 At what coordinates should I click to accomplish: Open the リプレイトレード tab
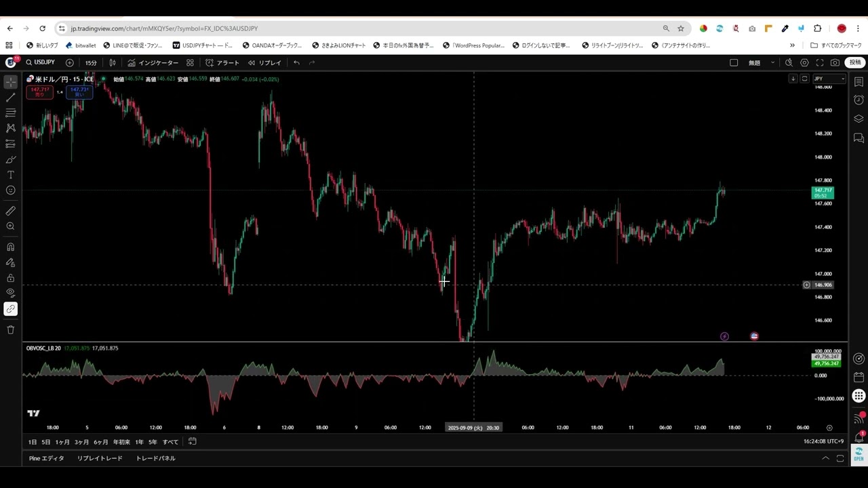click(x=100, y=458)
